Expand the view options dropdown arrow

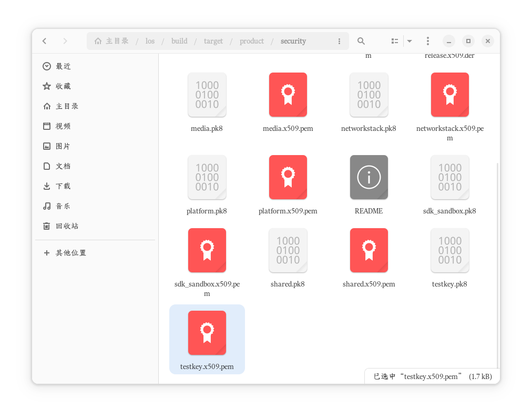pyautogui.click(x=410, y=41)
